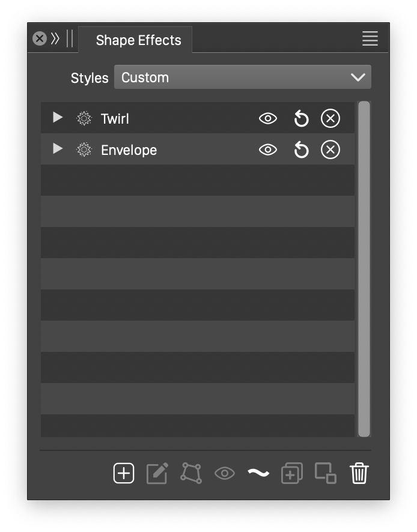Image resolution: width=417 pixels, height=532 pixels.
Task: Click the edit effect pencil icon
Action: [157, 473]
